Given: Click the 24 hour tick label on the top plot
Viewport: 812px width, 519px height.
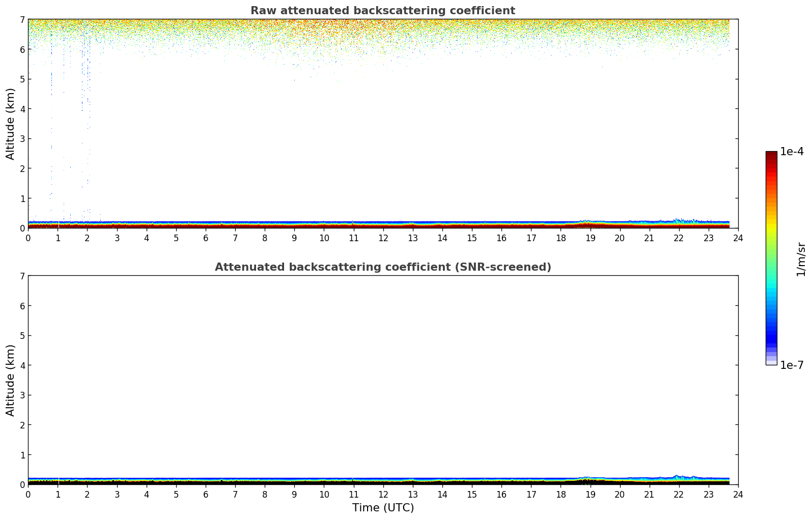Looking at the screenshot, I should 738,238.
